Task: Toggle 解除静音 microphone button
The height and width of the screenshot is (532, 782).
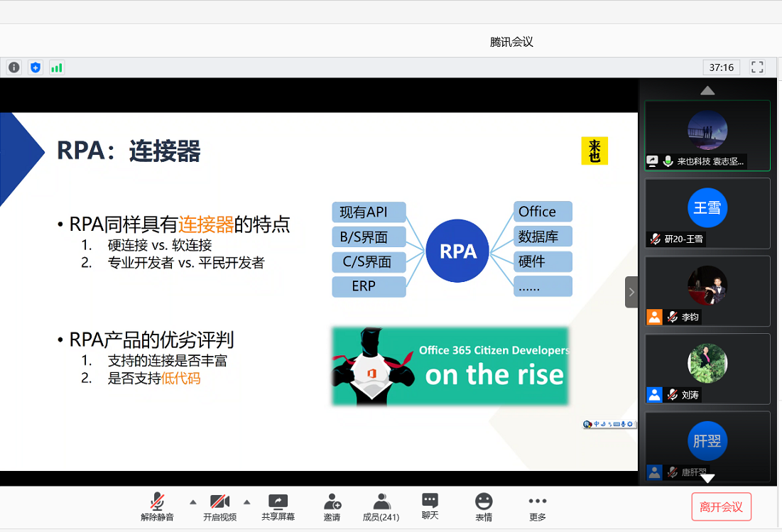Action: tap(157, 506)
